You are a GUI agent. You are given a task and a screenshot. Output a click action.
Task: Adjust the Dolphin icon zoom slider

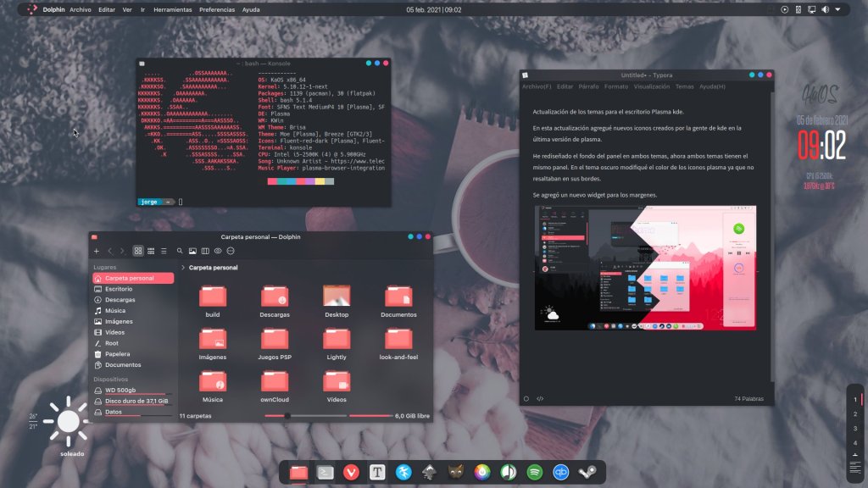click(287, 416)
